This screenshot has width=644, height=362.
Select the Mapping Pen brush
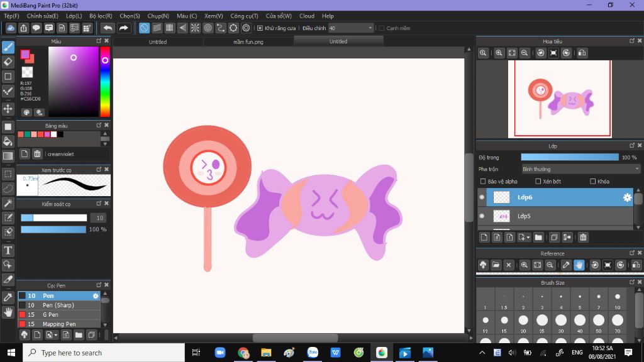[59, 324]
